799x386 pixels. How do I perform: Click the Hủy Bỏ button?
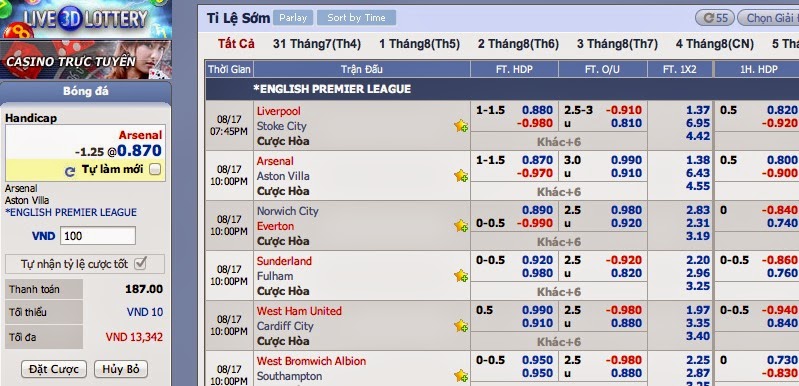click(x=121, y=369)
